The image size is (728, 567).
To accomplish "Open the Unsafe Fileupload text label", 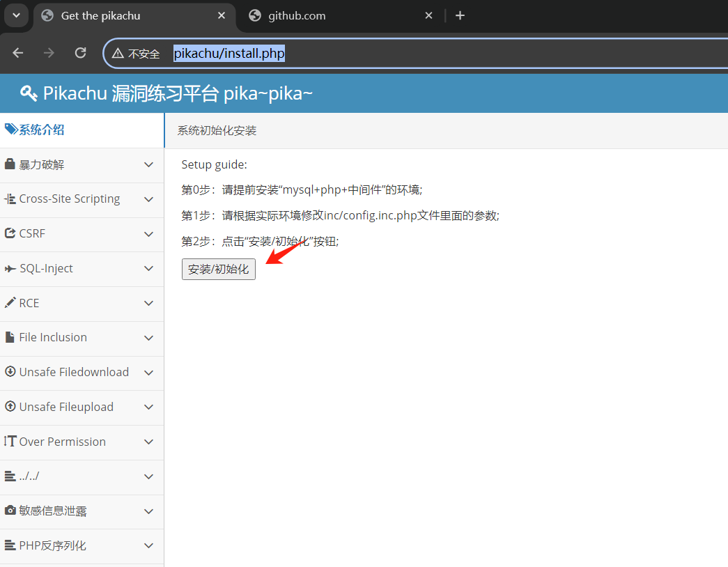I will tap(66, 407).
